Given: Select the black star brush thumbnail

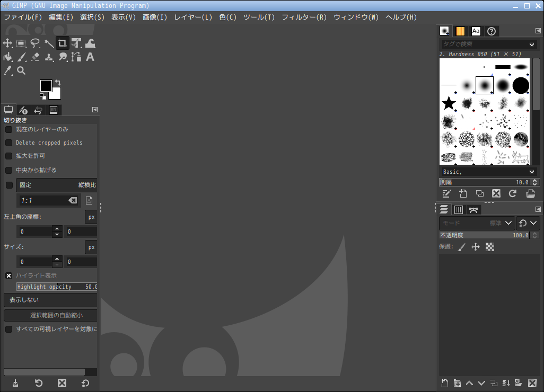Looking at the screenshot, I should click(x=449, y=103).
